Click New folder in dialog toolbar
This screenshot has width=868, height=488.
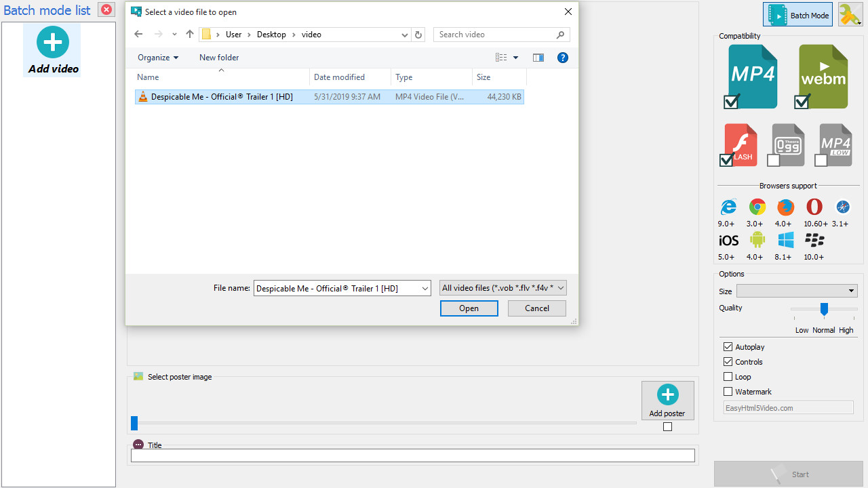pyautogui.click(x=219, y=58)
